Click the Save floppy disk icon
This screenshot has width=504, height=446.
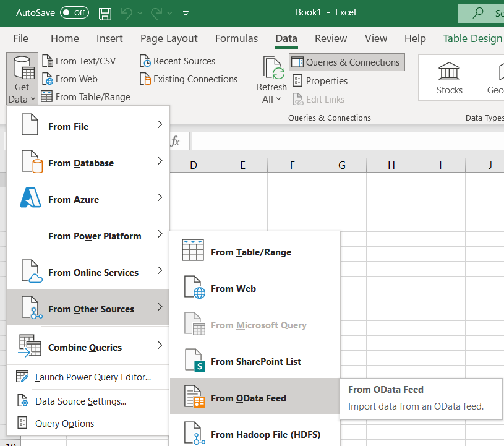point(105,14)
